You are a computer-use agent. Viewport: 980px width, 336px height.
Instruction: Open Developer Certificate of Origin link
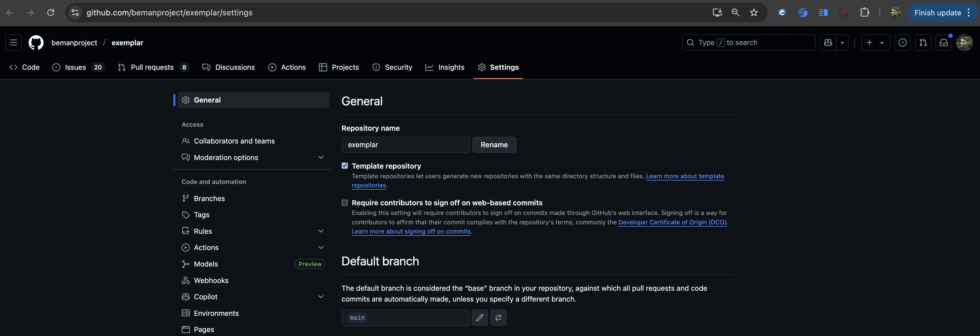point(672,222)
